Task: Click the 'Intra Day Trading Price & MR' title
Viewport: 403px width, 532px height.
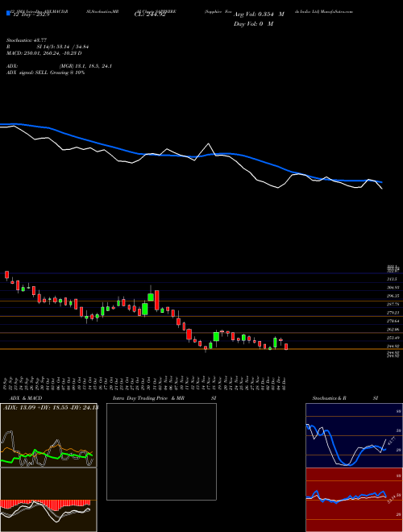Action: 148,398
